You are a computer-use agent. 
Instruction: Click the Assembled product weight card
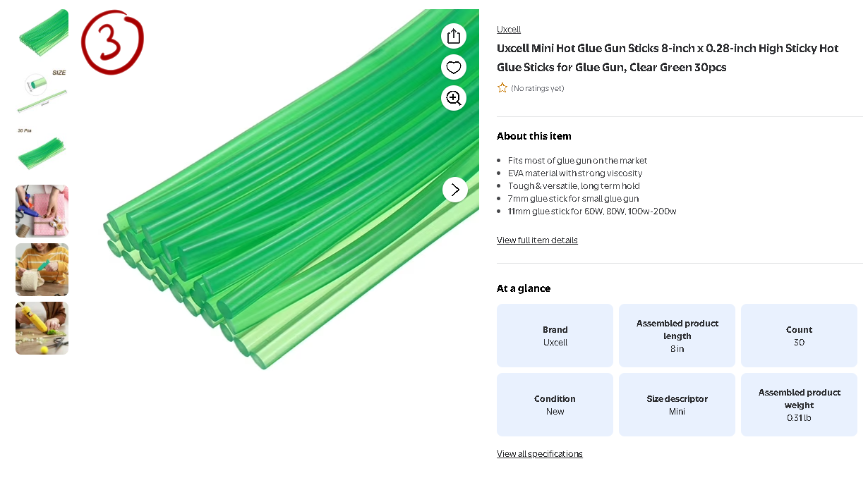tap(799, 405)
